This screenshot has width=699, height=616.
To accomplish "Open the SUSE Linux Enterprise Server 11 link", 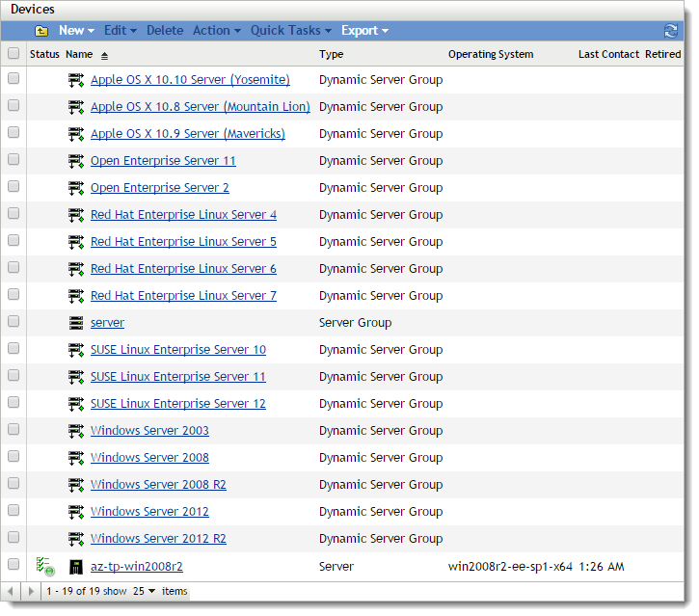I will pyautogui.click(x=177, y=377).
